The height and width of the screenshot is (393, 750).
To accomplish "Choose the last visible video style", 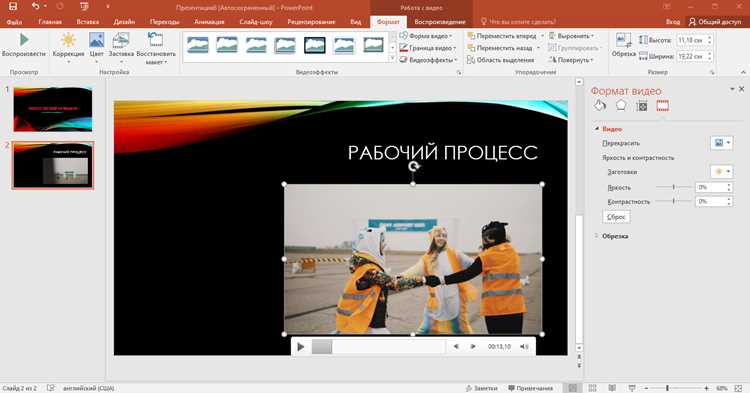I will click(x=373, y=45).
